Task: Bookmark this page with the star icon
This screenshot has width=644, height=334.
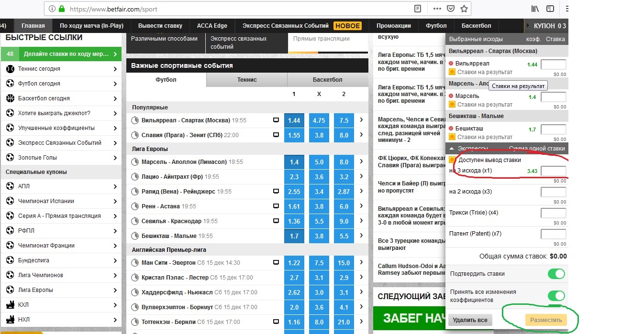Action: (x=464, y=9)
